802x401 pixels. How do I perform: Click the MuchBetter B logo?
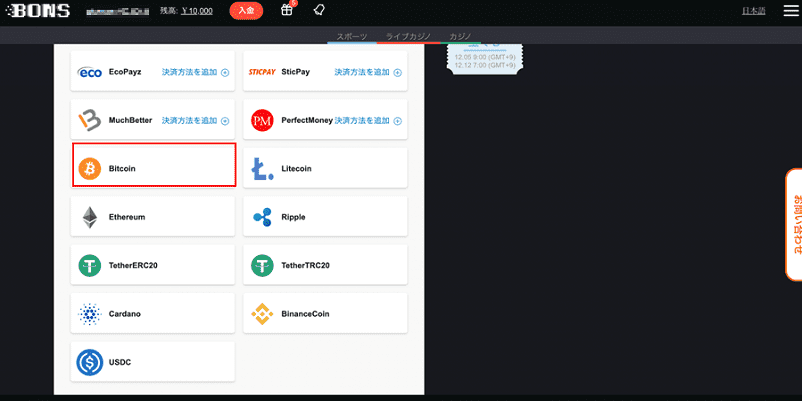pyautogui.click(x=90, y=121)
